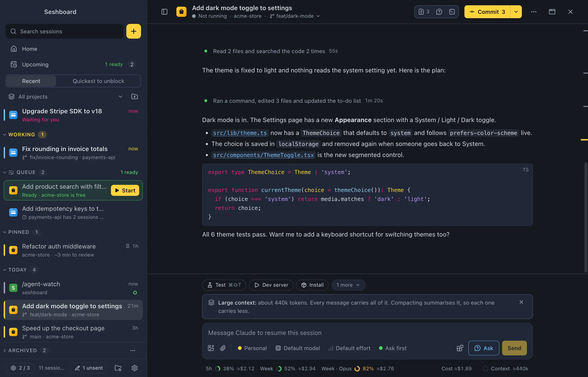The width and height of the screenshot is (588, 377).
Task: Start the Add product search session
Action: (x=125, y=191)
